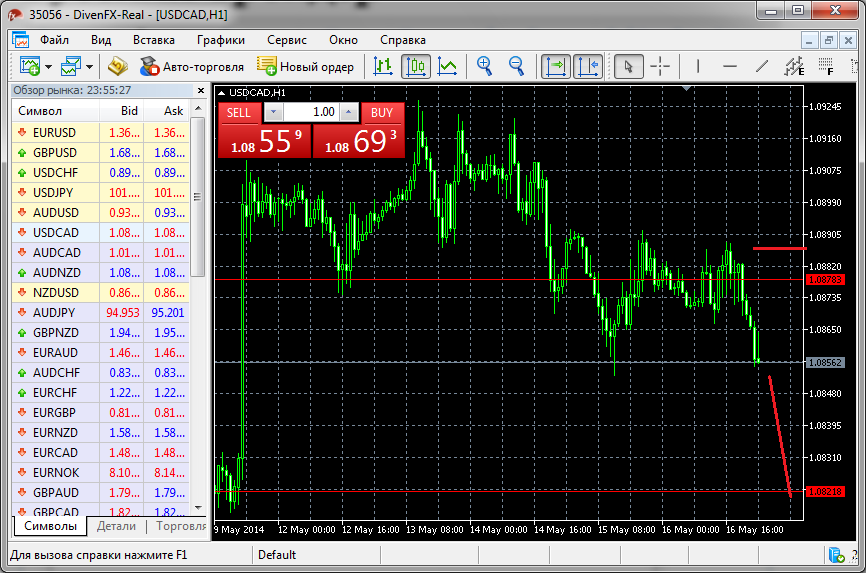Click the connection status icon
Screen dimensions: 866x573
tap(836, 554)
